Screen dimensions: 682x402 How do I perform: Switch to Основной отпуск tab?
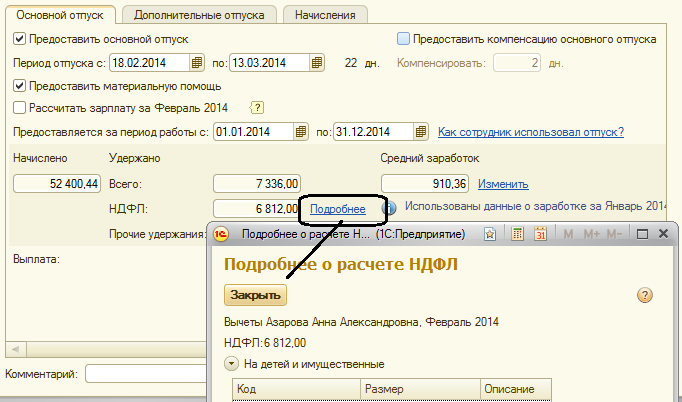[x=60, y=15]
